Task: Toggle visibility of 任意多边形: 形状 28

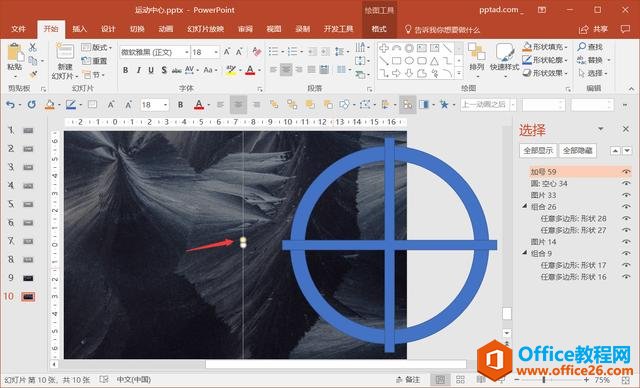Action: click(626, 219)
